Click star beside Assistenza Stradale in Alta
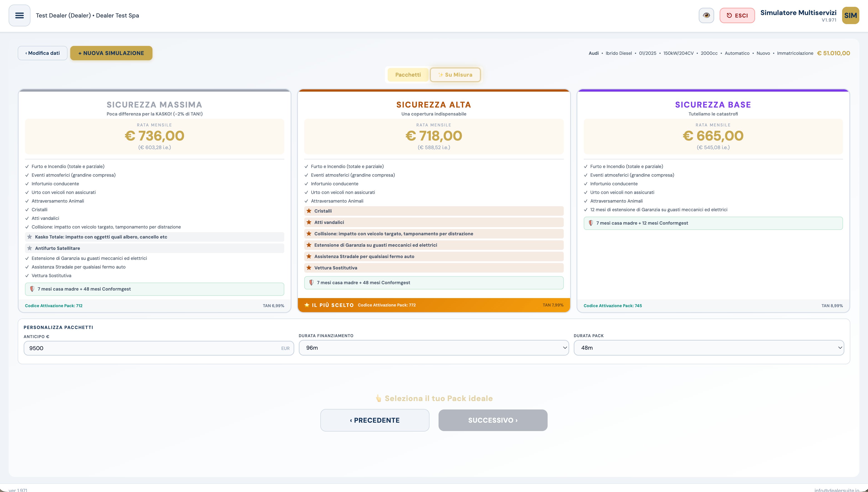Viewport: 868px width, 492px height. (309, 256)
